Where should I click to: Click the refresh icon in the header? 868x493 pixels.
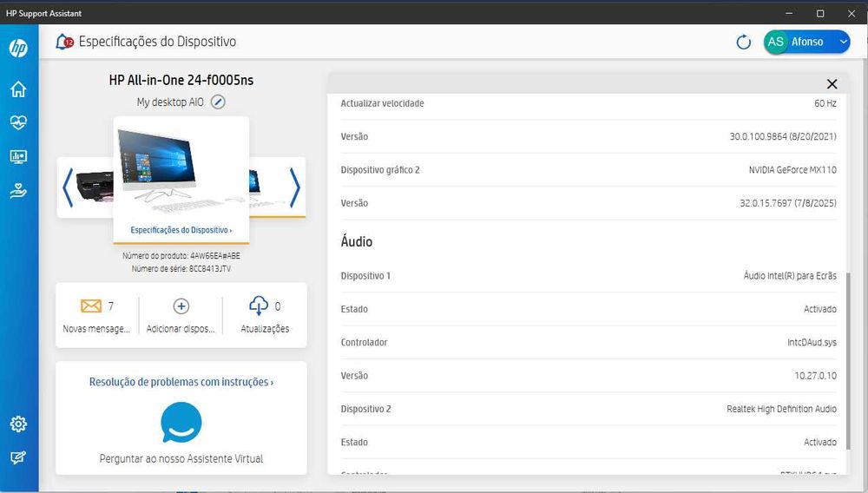(x=744, y=42)
